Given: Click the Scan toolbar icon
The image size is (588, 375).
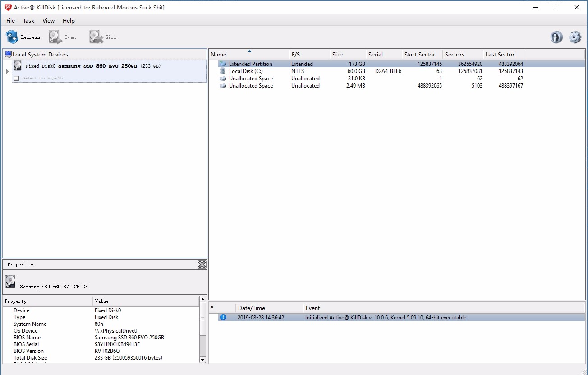Looking at the screenshot, I should click(56, 37).
